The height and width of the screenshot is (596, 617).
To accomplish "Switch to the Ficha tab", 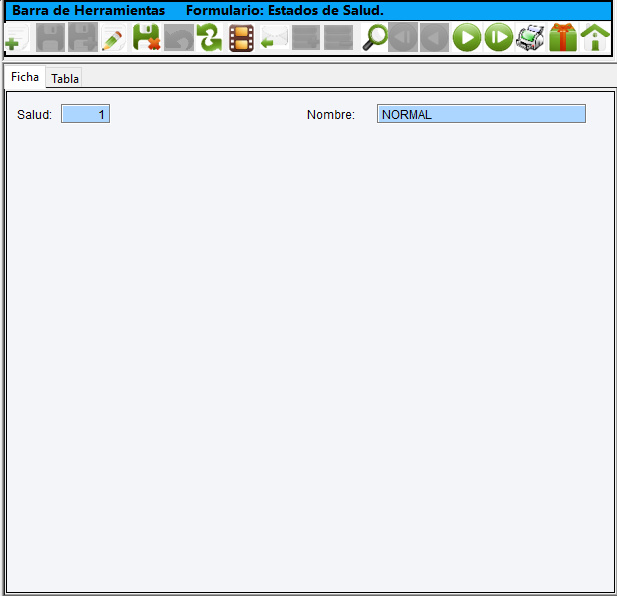I will (x=25, y=77).
